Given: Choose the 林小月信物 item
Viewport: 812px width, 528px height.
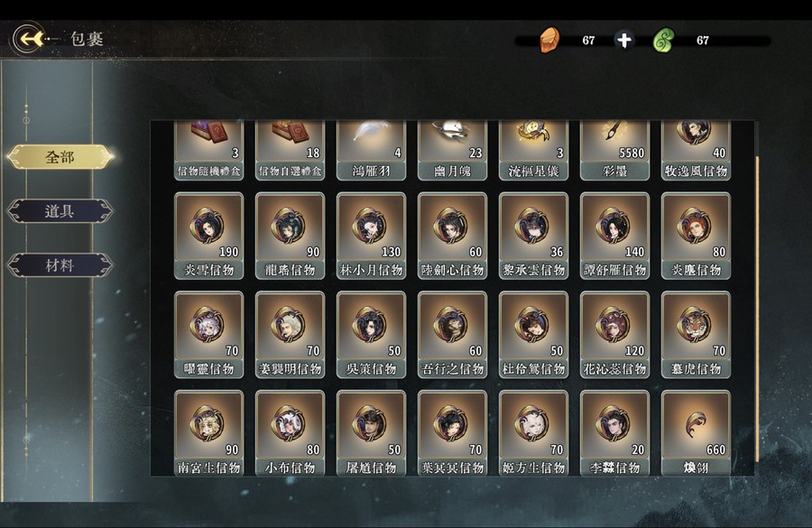Looking at the screenshot, I should (372, 236).
